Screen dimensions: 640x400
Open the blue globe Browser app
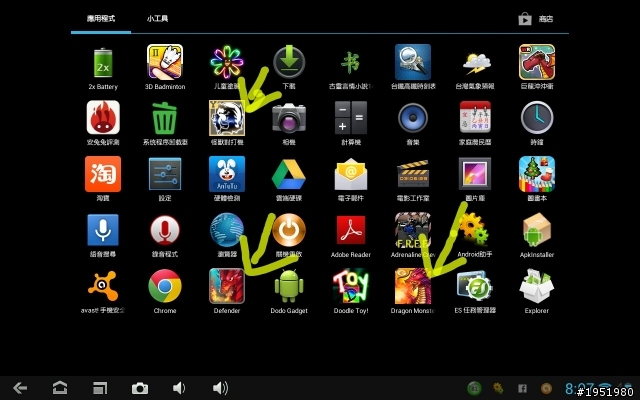[227, 230]
